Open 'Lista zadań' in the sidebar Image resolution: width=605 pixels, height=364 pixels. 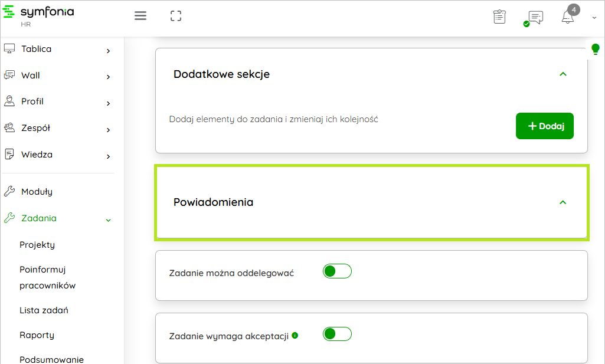pyautogui.click(x=44, y=310)
